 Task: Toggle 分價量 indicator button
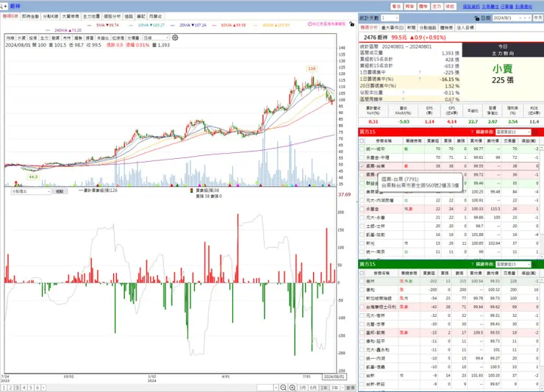[x=133, y=38]
